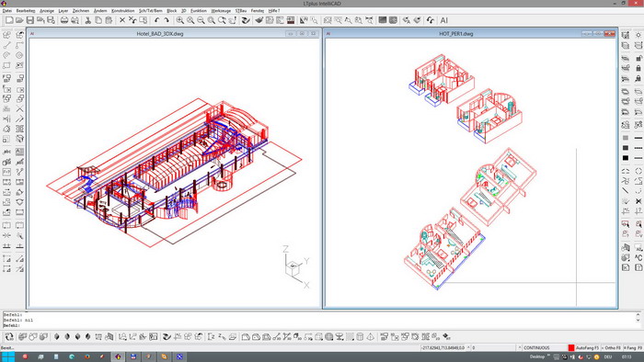Click the Copy icon in top toolbar
Image resolution: width=644 pixels, height=362 pixels.
[98, 20]
